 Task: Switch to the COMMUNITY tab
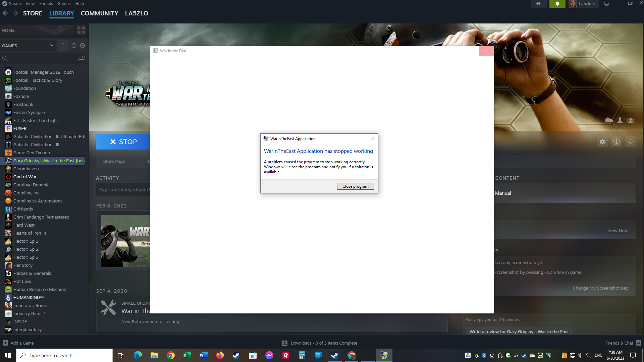(x=99, y=13)
